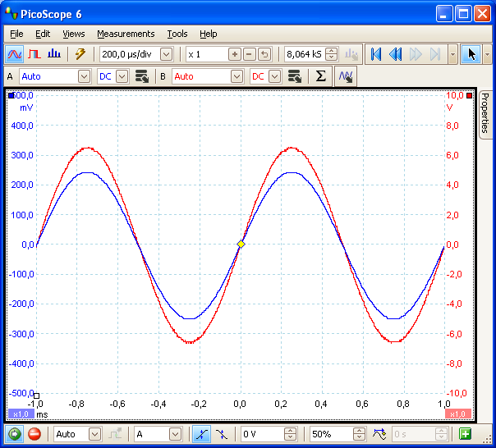Open advanced triggers icon

[x=115, y=434]
